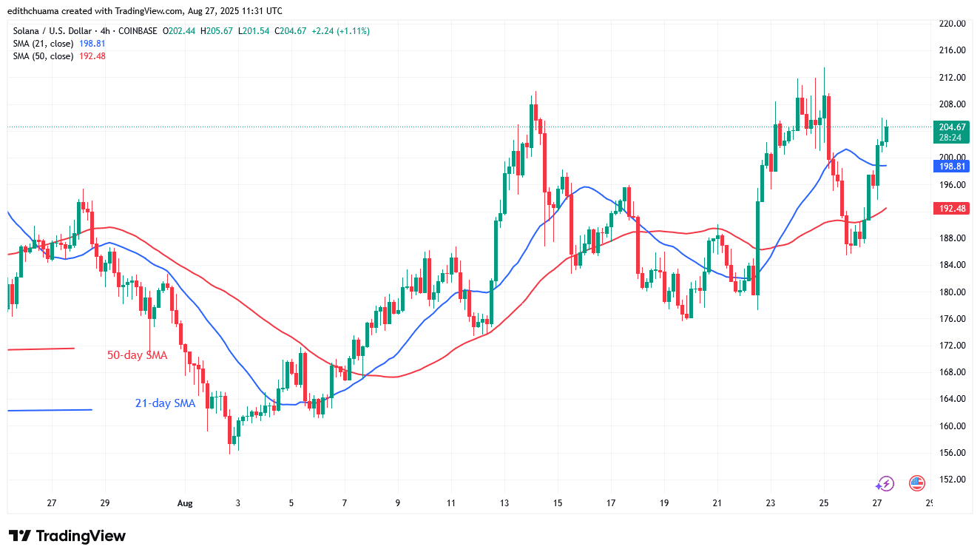This screenshot has height=558, width=980.
Task: Click the 'Aug' date axis label
Action: click(x=185, y=503)
